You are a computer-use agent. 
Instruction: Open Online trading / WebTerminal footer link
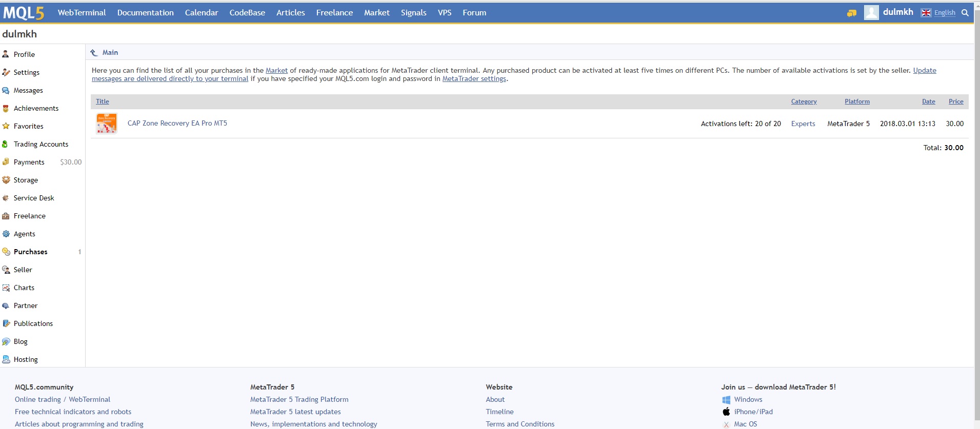click(63, 400)
